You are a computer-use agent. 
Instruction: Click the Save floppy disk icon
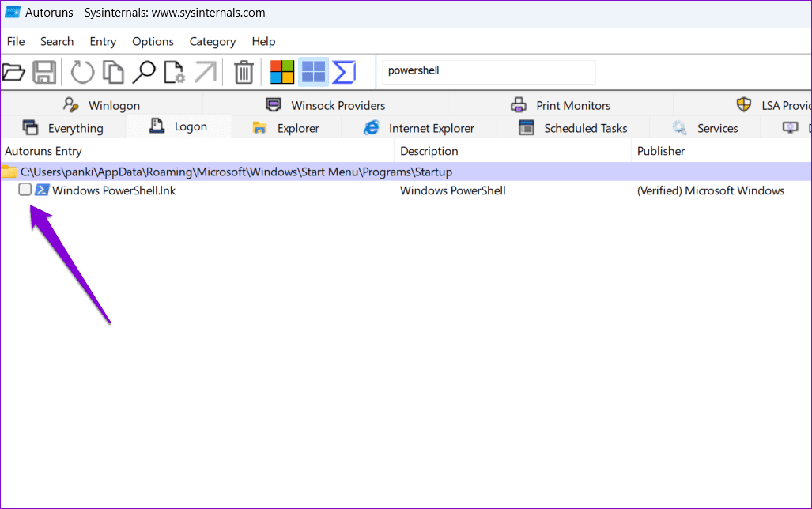click(x=44, y=72)
